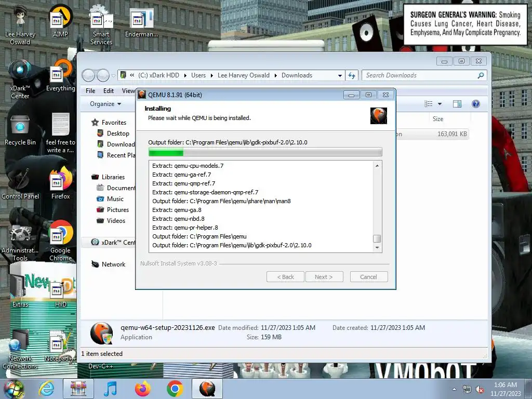Select the QEMU installer taskbar button
This screenshot has width=532, height=399.
click(207, 389)
